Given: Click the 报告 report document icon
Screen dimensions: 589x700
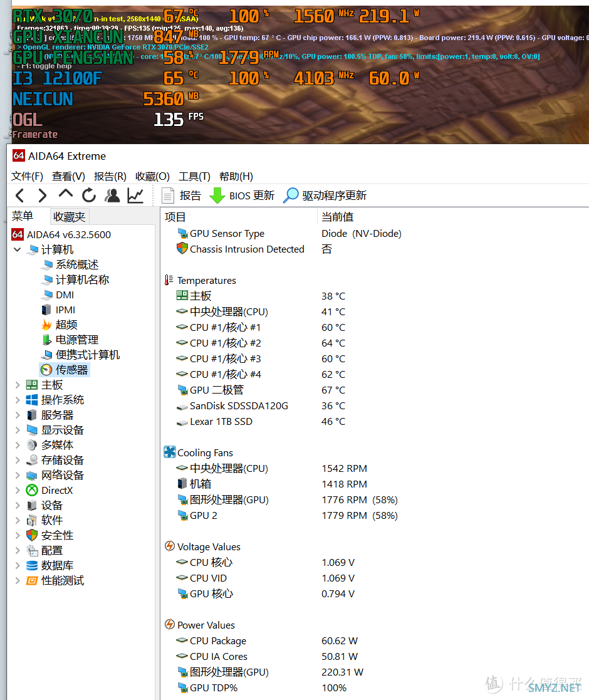Looking at the screenshot, I should tap(168, 196).
